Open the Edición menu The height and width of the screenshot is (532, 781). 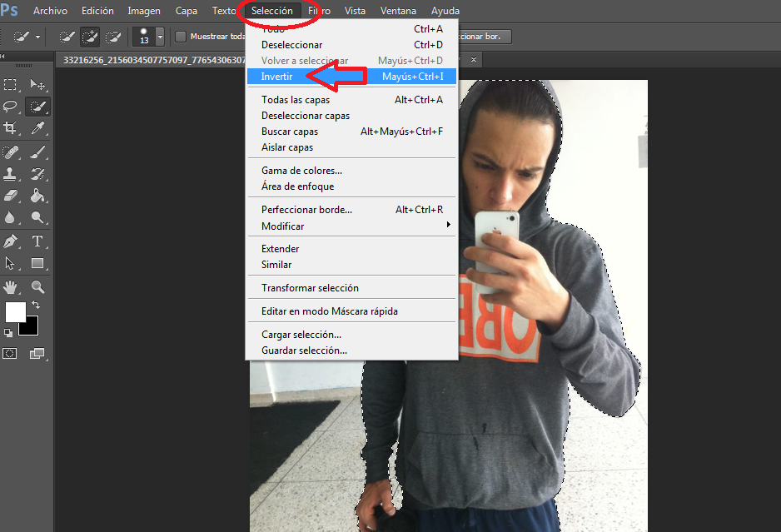97,11
